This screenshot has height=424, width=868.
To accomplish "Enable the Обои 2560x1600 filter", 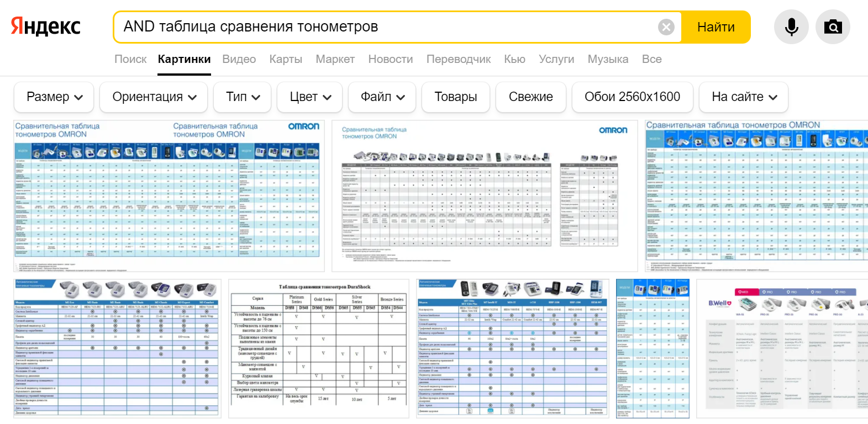I will point(632,97).
